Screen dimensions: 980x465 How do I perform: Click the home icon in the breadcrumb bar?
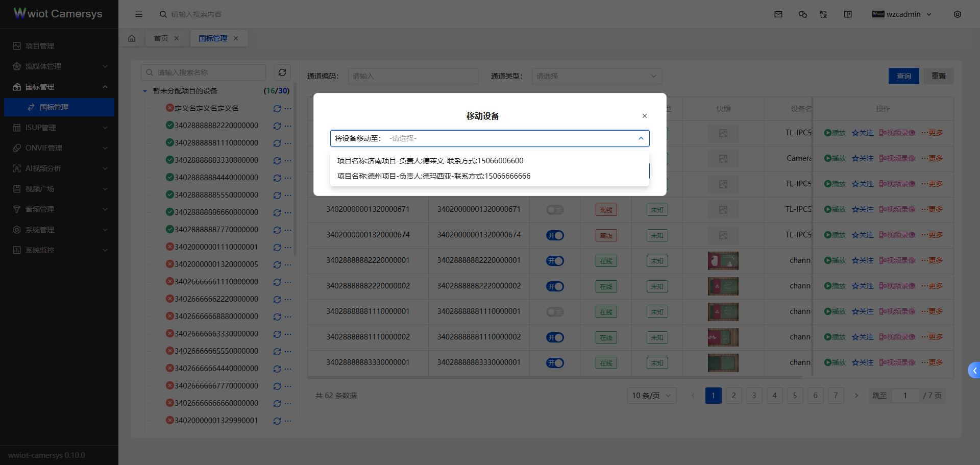tap(132, 38)
